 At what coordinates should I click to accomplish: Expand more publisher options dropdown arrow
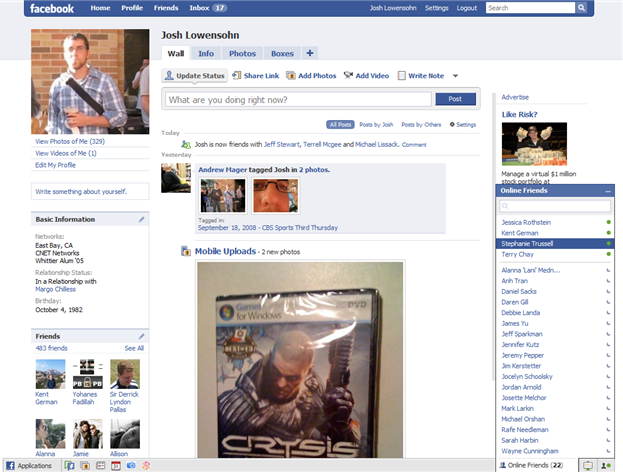click(455, 76)
